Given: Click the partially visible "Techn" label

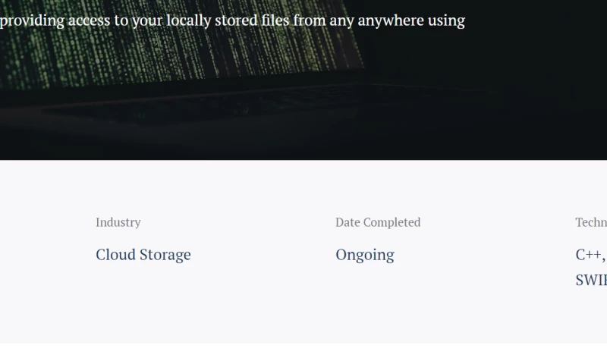Looking at the screenshot, I should click(591, 222).
